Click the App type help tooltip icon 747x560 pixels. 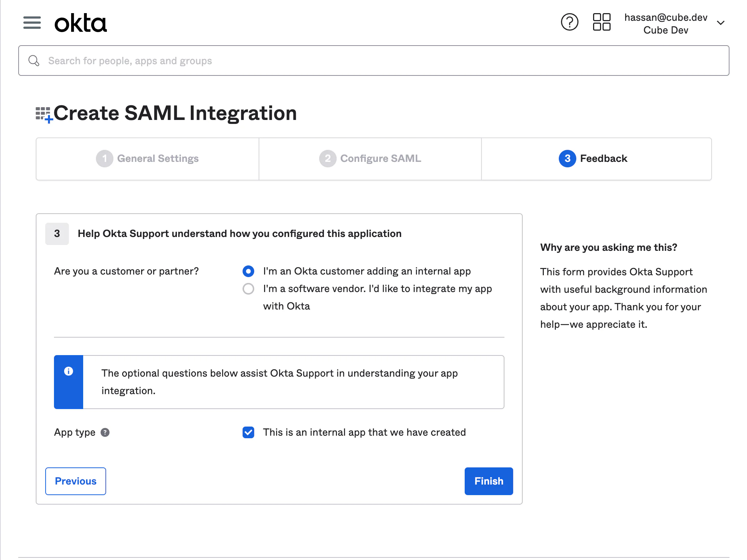(x=105, y=432)
